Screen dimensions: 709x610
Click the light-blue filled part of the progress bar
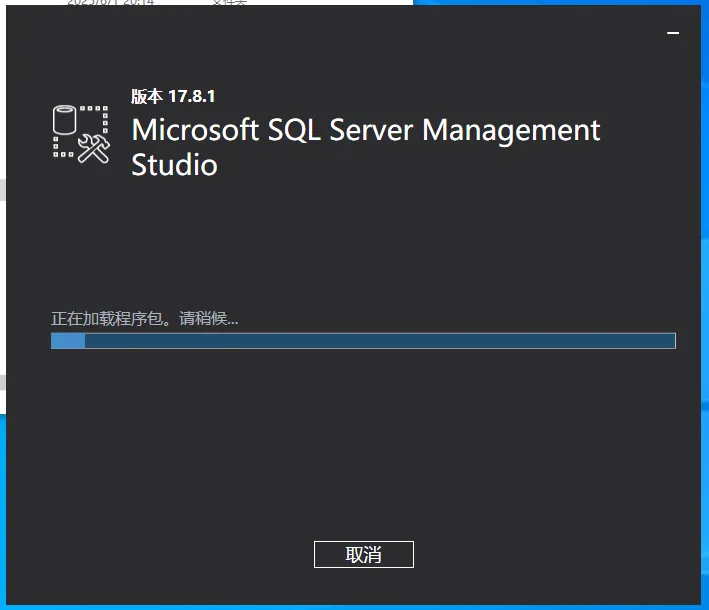68,341
